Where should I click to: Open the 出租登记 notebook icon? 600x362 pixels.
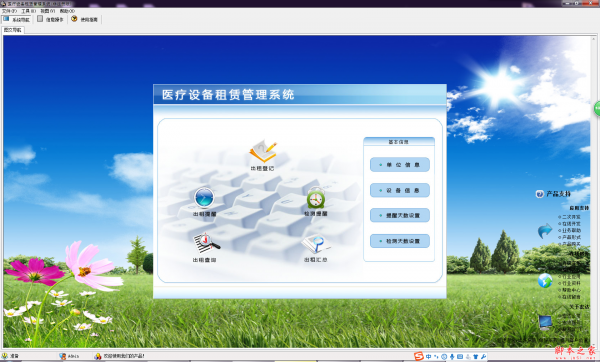point(263,152)
